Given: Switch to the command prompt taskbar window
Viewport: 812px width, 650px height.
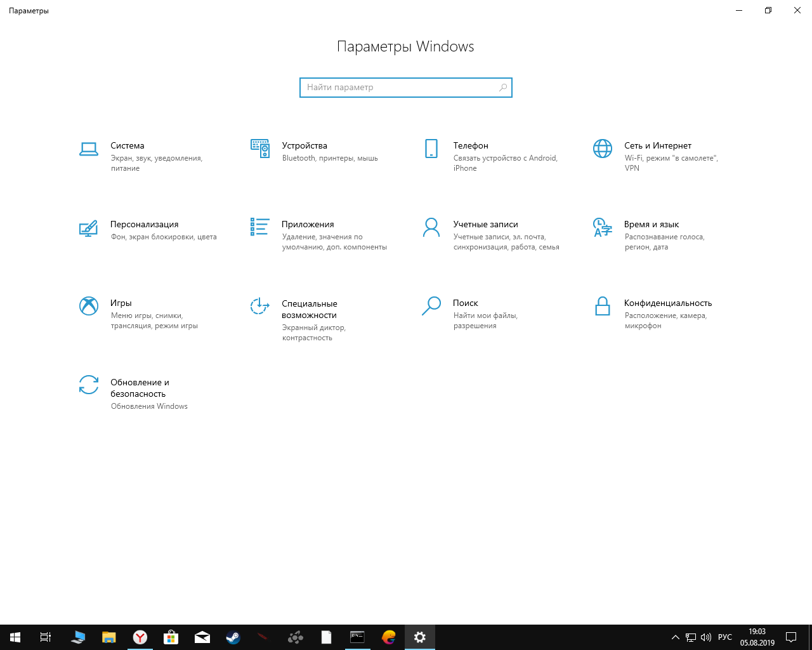Looking at the screenshot, I should [357, 637].
